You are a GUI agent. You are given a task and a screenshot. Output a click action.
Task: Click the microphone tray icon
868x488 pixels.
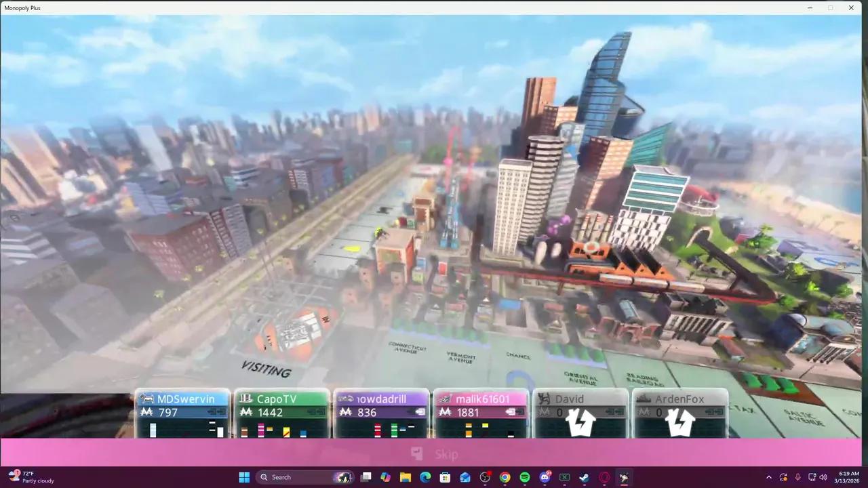pos(797,477)
